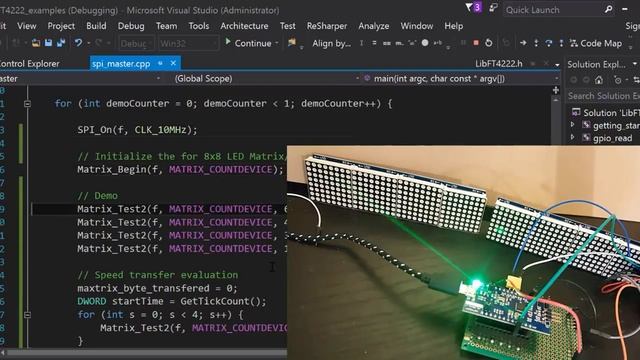This screenshot has width=640, height=360.
Task: Open the Architecture menu
Action: point(244,26)
